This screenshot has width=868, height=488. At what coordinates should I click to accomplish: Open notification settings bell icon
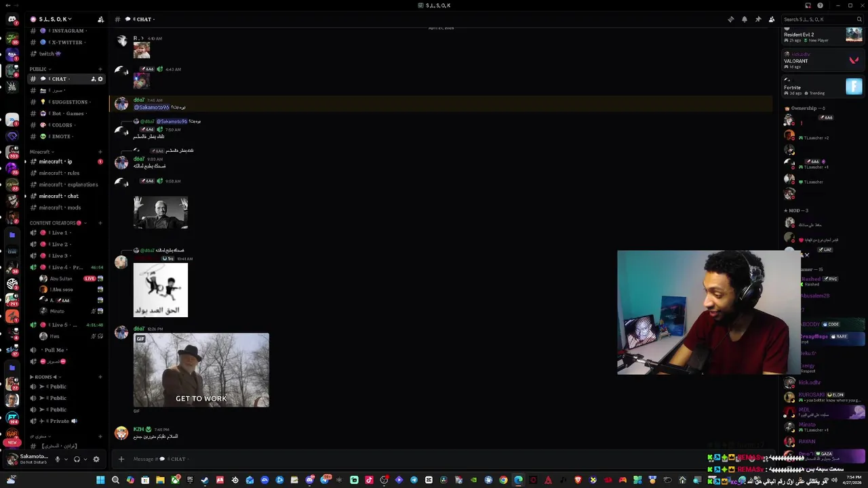coord(744,19)
